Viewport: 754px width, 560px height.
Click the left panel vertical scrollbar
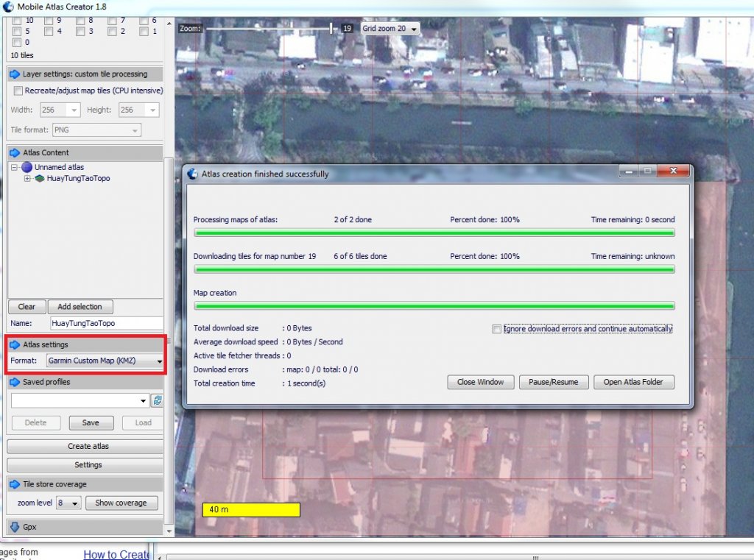pos(169,341)
